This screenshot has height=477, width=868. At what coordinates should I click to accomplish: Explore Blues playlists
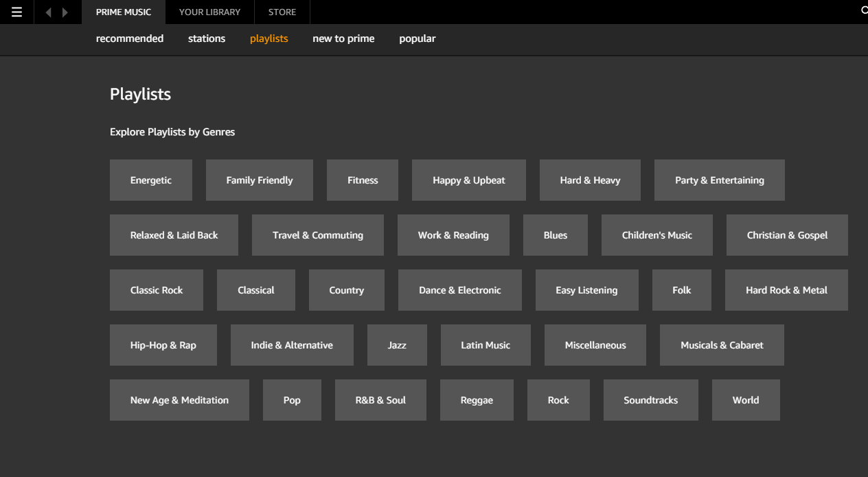click(x=555, y=234)
